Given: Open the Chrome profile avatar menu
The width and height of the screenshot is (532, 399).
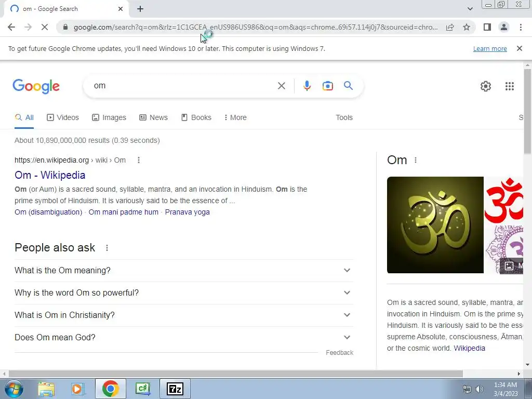Looking at the screenshot, I should 504,27.
